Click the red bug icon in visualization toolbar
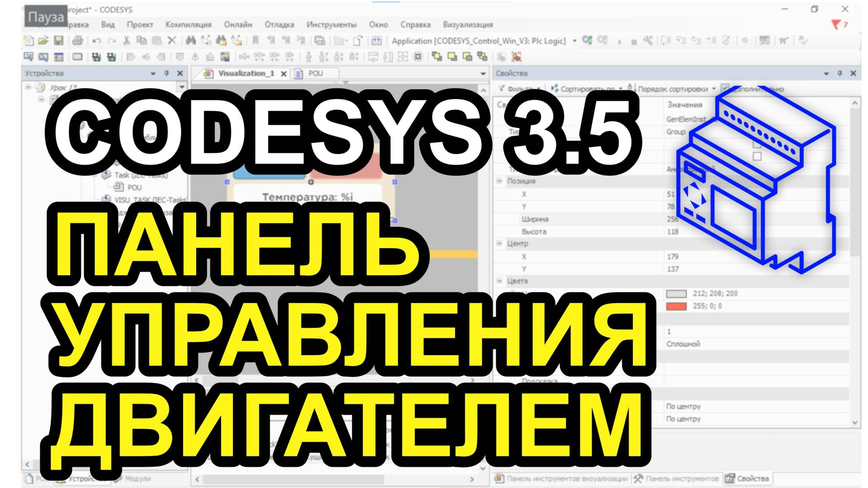The image size is (868, 488). [517, 57]
